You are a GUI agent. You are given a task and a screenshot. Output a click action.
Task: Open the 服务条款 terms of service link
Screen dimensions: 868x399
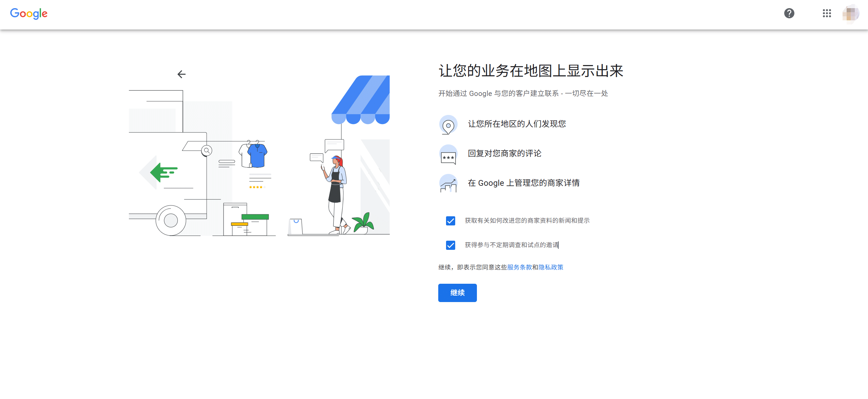[519, 267]
